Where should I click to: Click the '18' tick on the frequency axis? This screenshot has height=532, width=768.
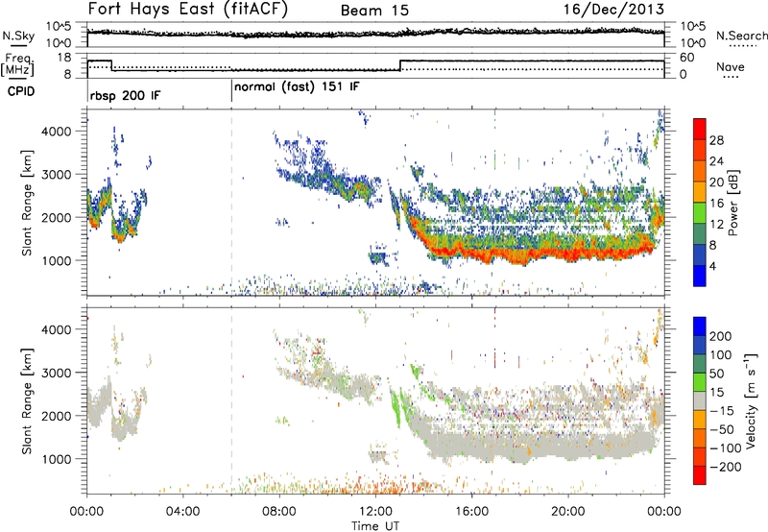coord(65,58)
